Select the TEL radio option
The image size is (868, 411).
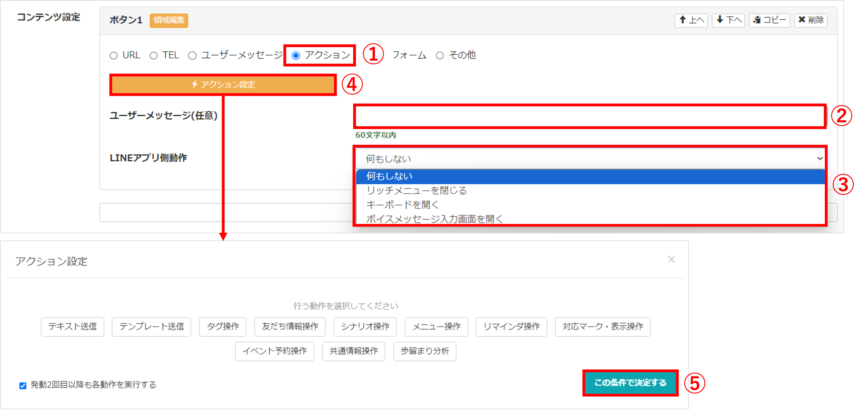[x=154, y=56]
